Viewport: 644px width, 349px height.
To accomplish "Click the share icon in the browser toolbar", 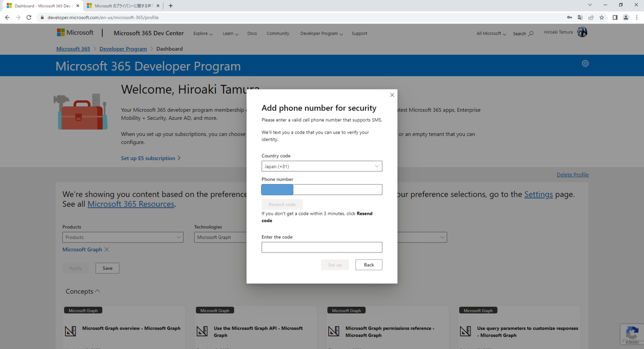I will coord(591,17).
